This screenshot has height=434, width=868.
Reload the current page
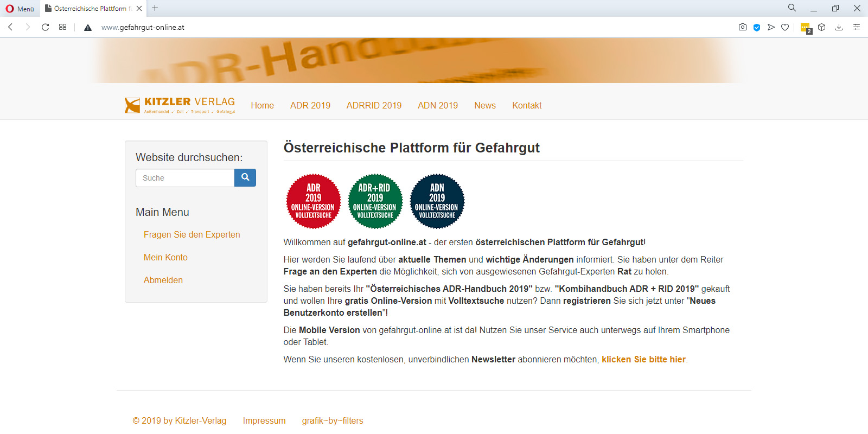click(x=46, y=27)
